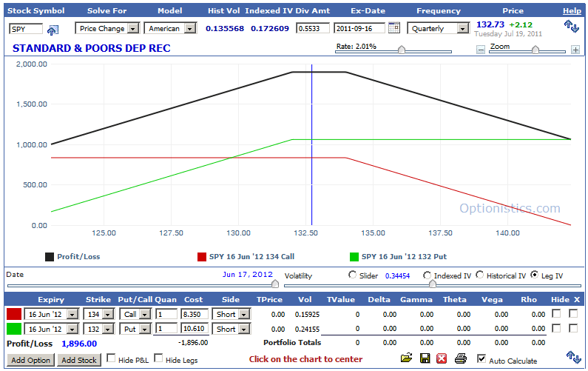Click the SPY stock symbol input field
The width and height of the screenshot is (588, 371).
click(x=26, y=29)
